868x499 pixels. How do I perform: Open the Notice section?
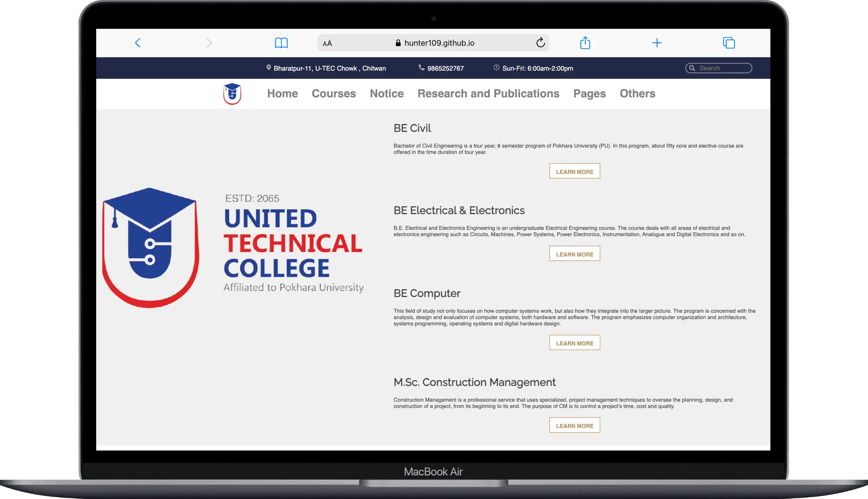[386, 93]
